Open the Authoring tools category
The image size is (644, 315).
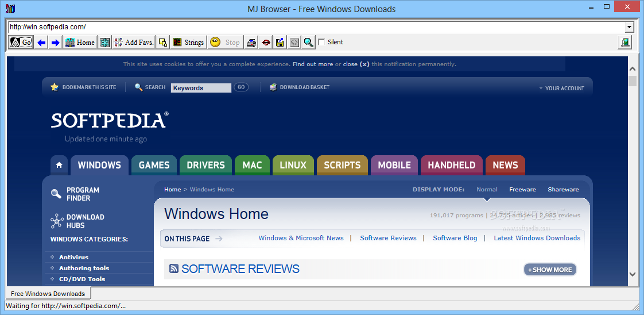click(x=84, y=268)
